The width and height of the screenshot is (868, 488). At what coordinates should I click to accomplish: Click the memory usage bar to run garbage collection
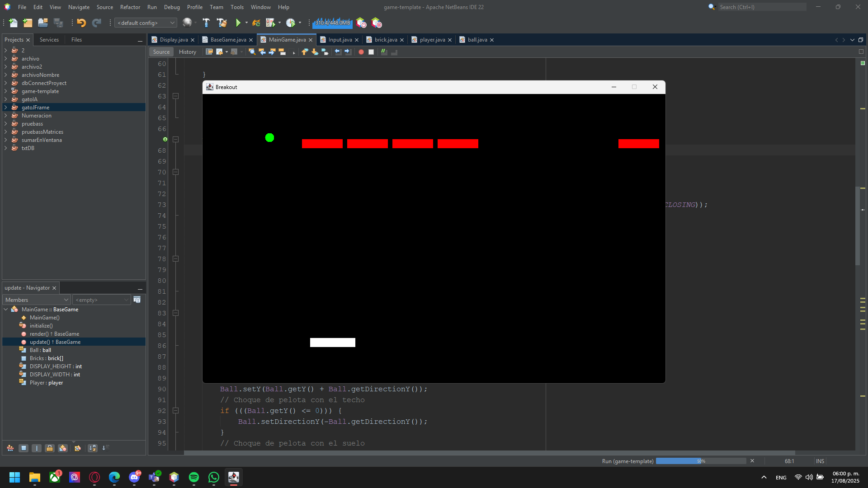[x=332, y=23]
